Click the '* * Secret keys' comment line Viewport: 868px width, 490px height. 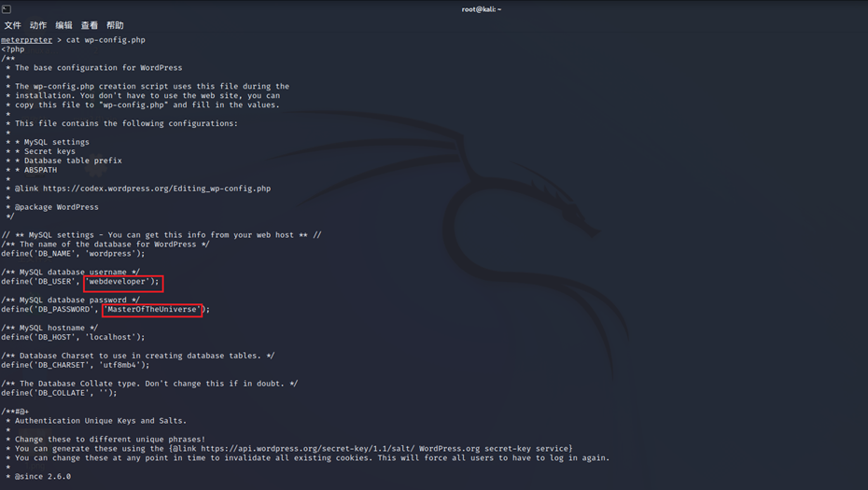[40, 152]
